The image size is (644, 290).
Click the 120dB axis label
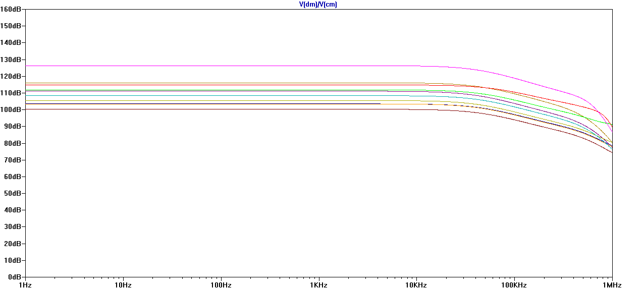(11, 76)
